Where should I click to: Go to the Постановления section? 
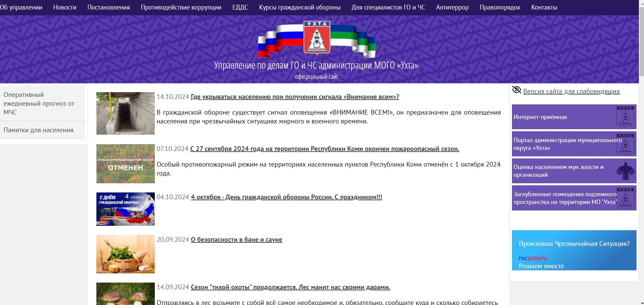tap(109, 7)
